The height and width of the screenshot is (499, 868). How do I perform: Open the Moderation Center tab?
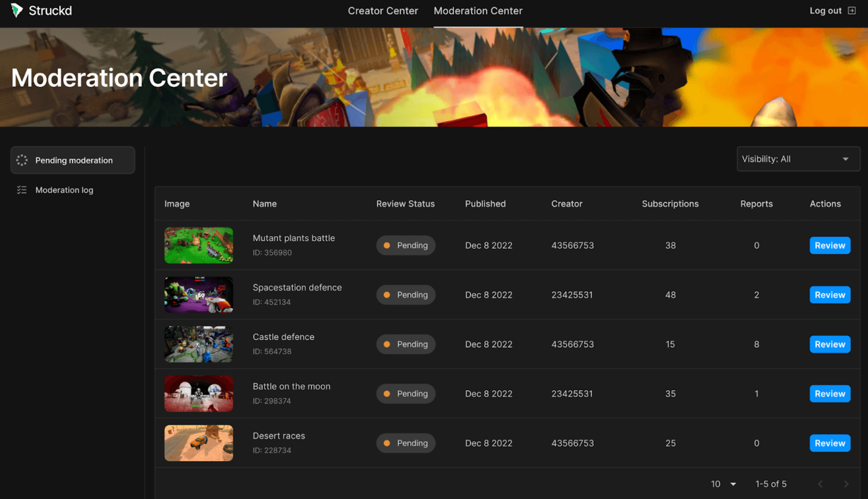click(x=478, y=11)
